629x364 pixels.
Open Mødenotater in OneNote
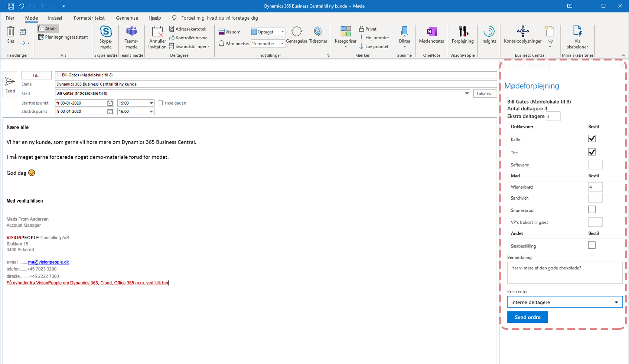tap(431, 35)
